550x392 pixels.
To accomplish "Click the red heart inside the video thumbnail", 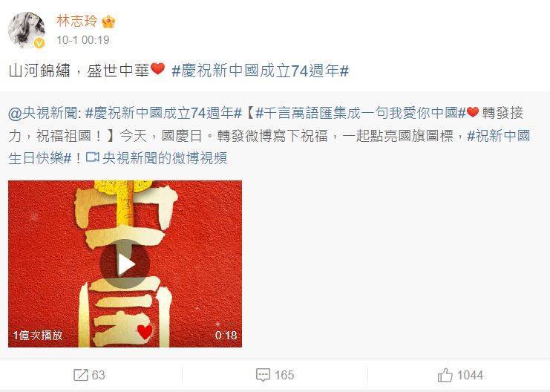I will pyautogui.click(x=145, y=331).
